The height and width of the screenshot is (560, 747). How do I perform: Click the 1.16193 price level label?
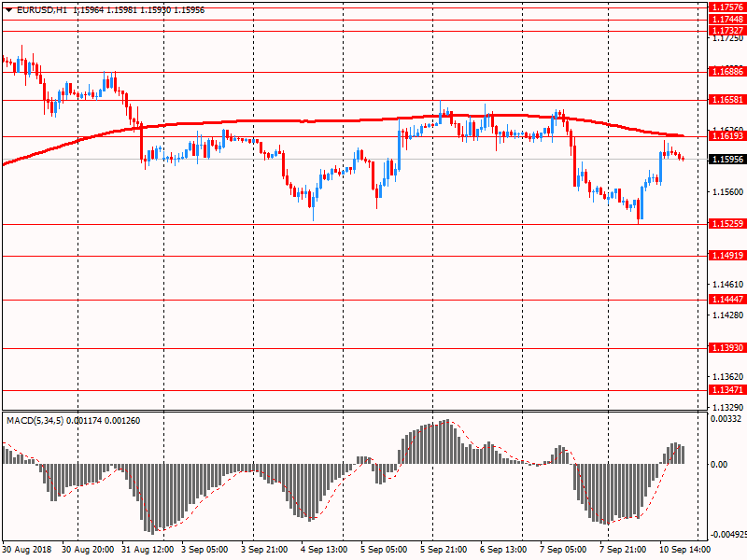pyautogui.click(x=726, y=135)
